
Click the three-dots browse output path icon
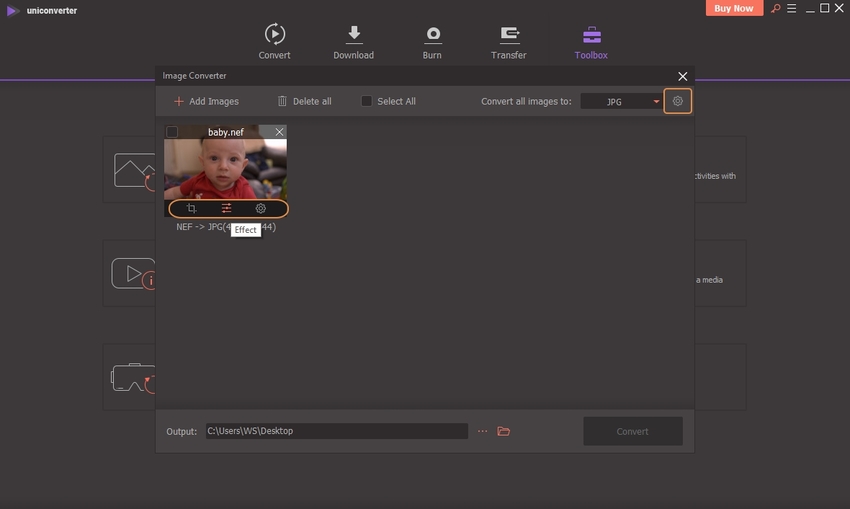point(482,431)
